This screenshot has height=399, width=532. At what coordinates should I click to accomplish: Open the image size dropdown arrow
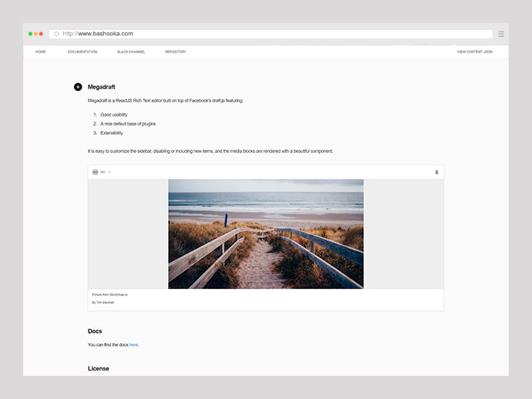tap(109, 173)
